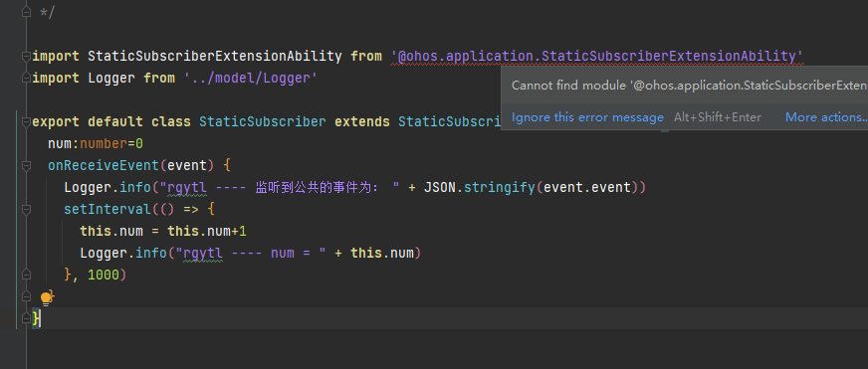Open More actions in the error popup

pyautogui.click(x=826, y=117)
